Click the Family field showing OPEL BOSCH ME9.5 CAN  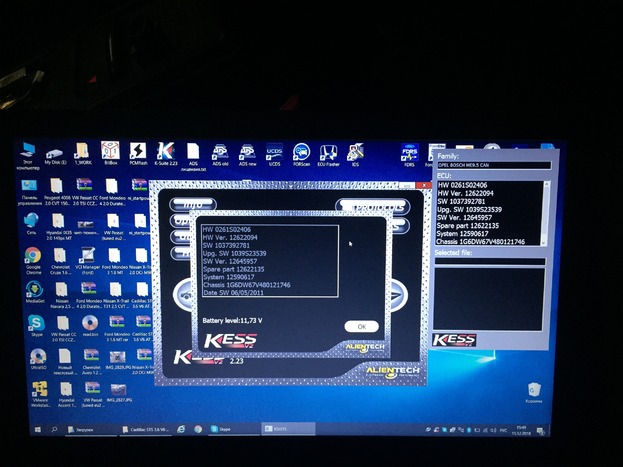pyautogui.click(x=491, y=165)
